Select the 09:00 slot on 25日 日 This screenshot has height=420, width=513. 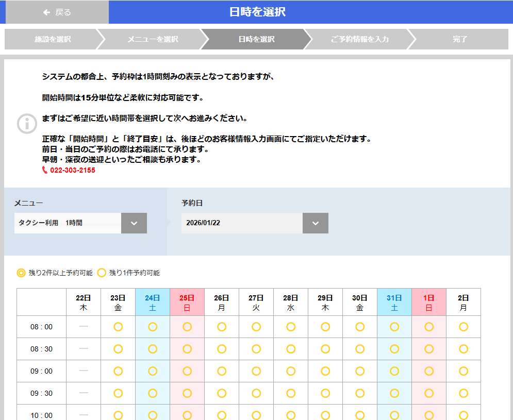point(187,371)
